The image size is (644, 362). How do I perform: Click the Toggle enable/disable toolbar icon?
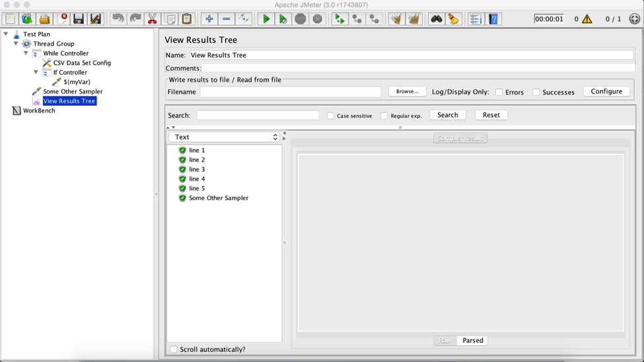click(244, 19)
